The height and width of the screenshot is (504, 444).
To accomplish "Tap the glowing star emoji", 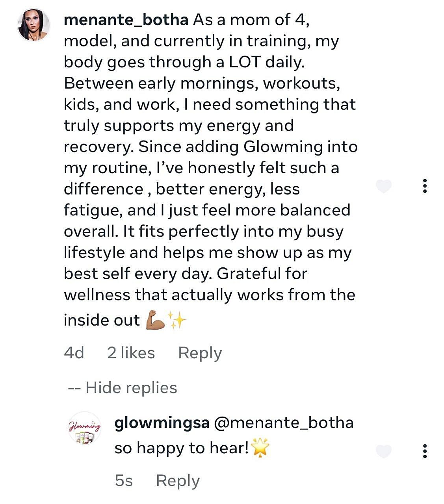I will [260, 448].
